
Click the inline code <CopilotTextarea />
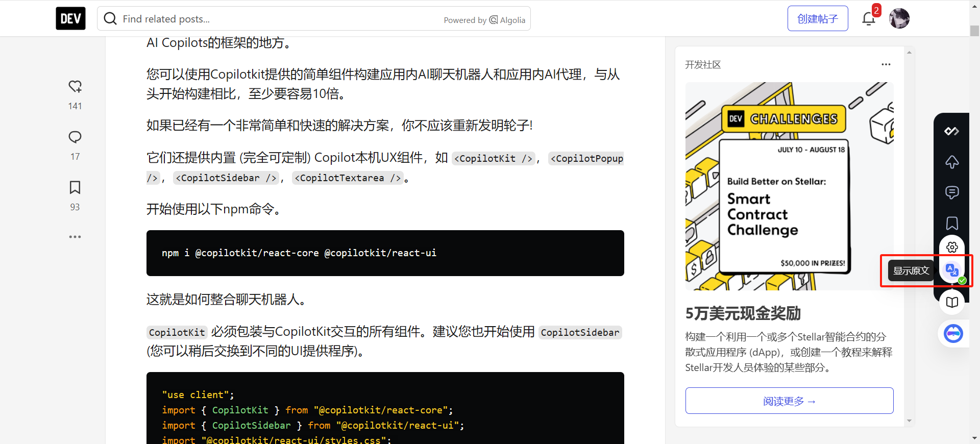pyautogui.click(x=347, y=178)
